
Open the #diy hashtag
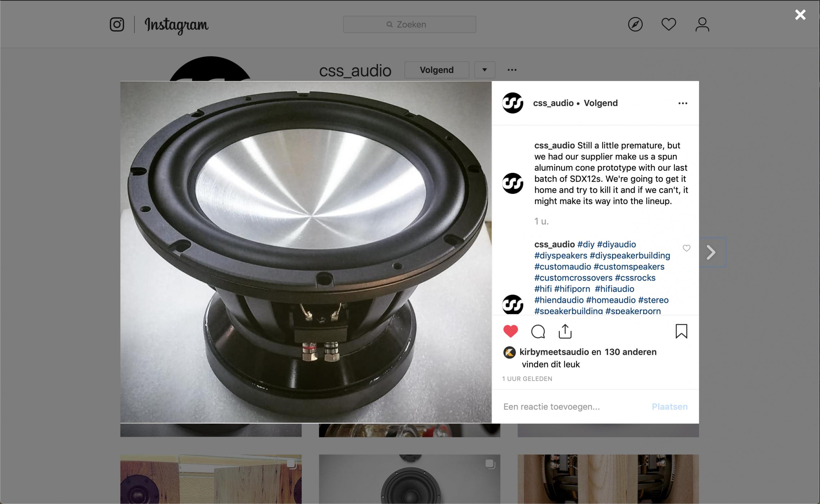pos(586,244)
